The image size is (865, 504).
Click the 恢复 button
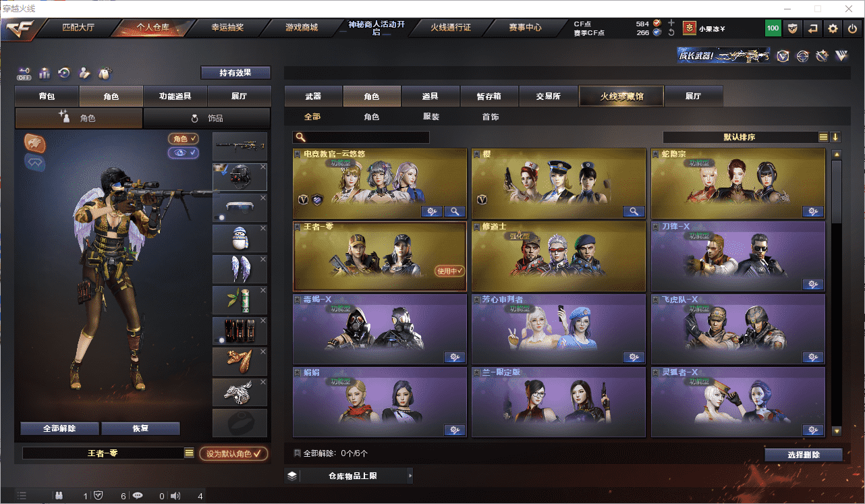pos(140,428)
